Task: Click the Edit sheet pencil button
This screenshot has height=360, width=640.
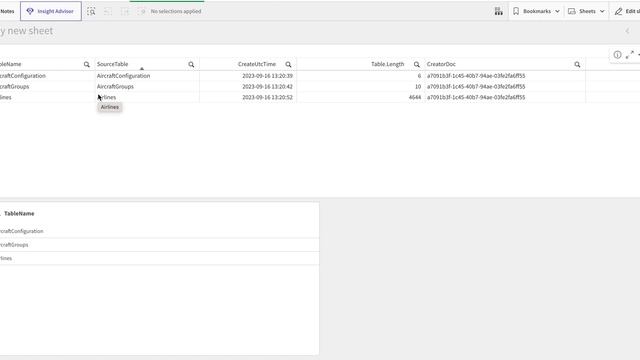Action: click(627, 11)
